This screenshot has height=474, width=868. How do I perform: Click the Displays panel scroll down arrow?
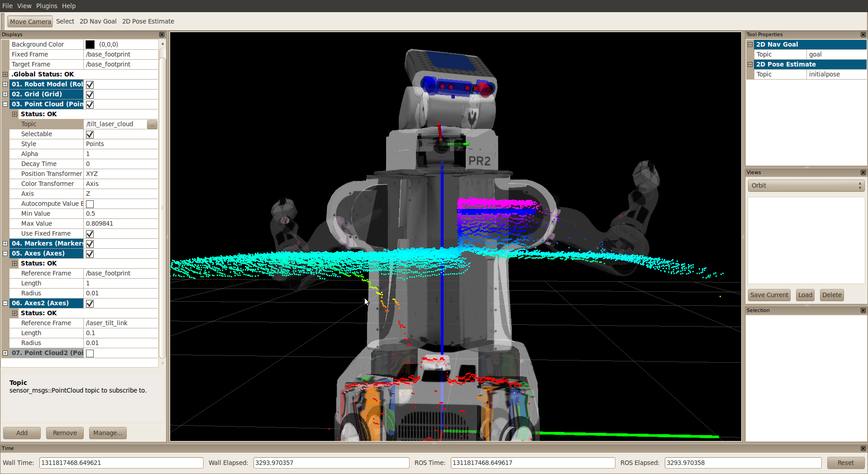[x=162, y=363]
